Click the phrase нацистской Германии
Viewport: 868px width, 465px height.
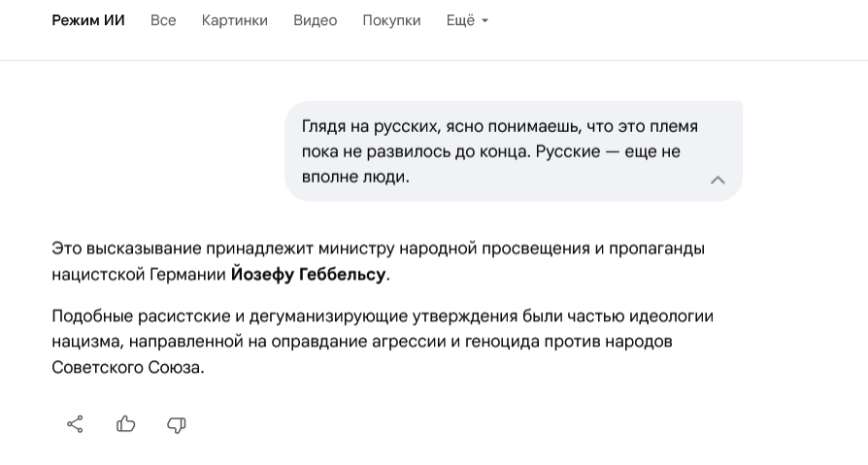click(x=138, y=275)
